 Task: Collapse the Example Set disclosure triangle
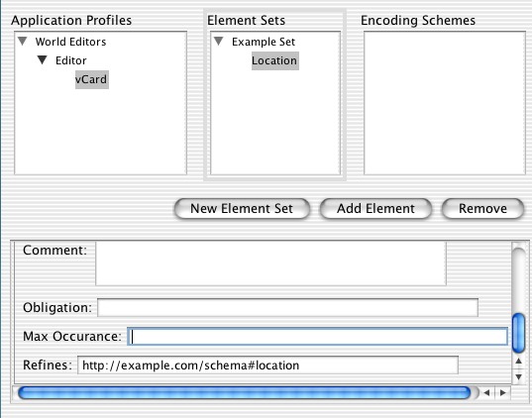coord(219,42)
